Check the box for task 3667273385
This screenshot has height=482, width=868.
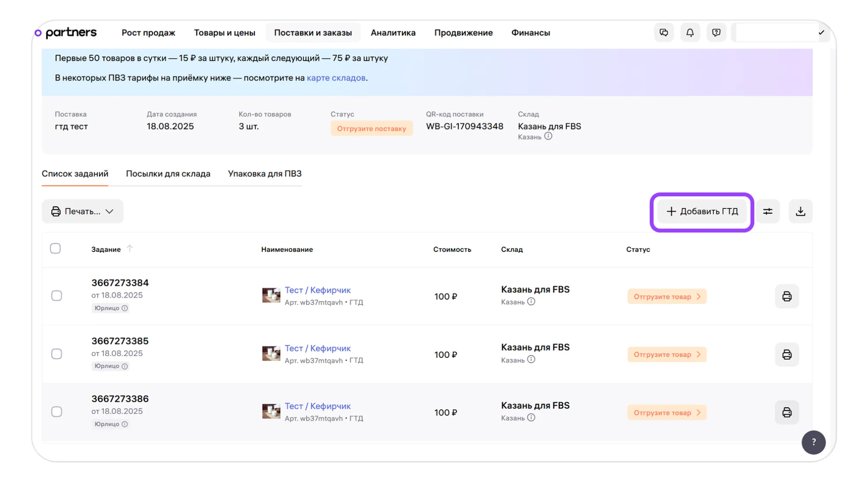point(56,354)
